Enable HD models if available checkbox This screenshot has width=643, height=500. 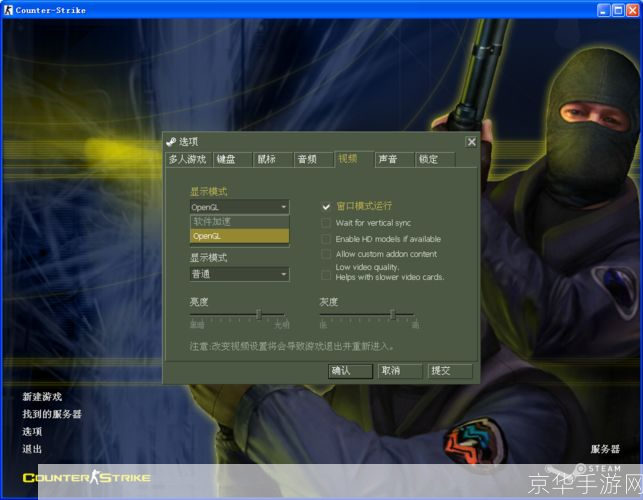(x=326, y=239)
